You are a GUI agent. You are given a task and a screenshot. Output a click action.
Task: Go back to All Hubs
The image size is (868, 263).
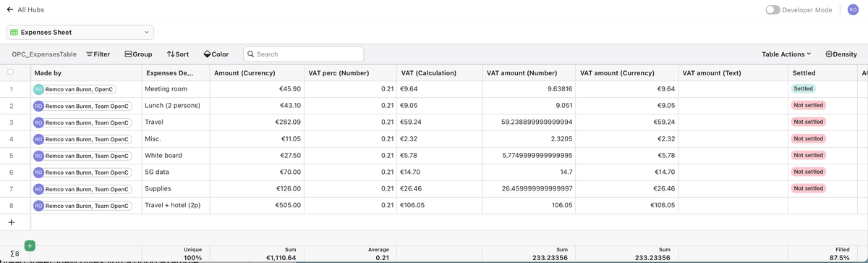pos(25,9)
